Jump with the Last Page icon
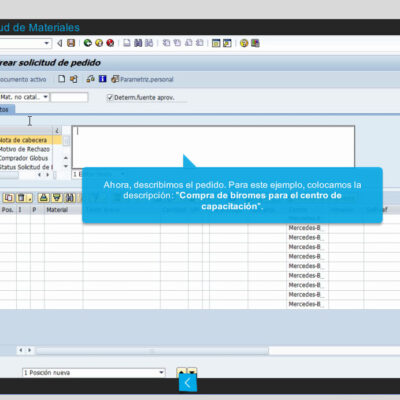400x400 pixels. click(200, 43)
